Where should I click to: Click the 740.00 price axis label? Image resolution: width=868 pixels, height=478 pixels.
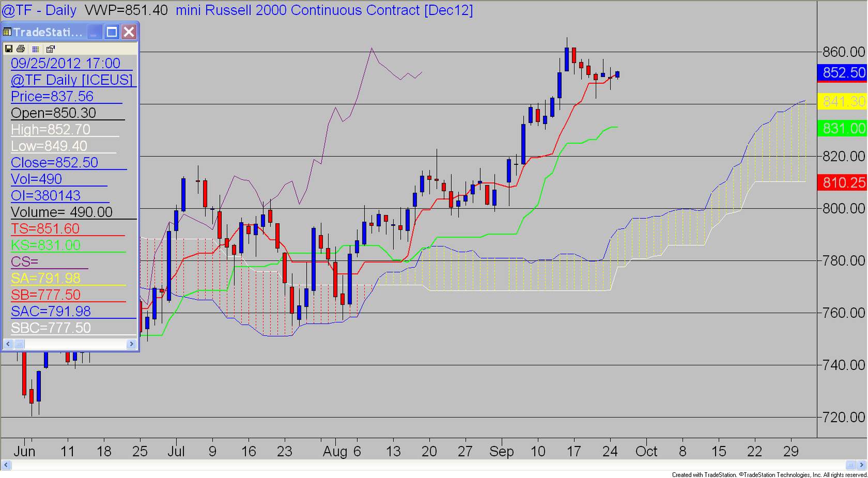844,365
